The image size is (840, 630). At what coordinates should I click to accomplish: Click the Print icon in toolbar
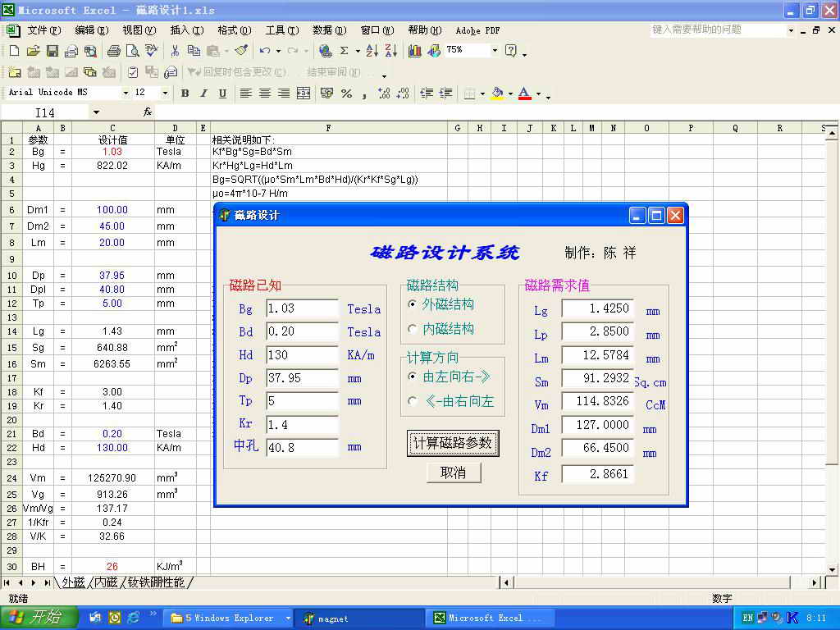(x=113, y=51)
